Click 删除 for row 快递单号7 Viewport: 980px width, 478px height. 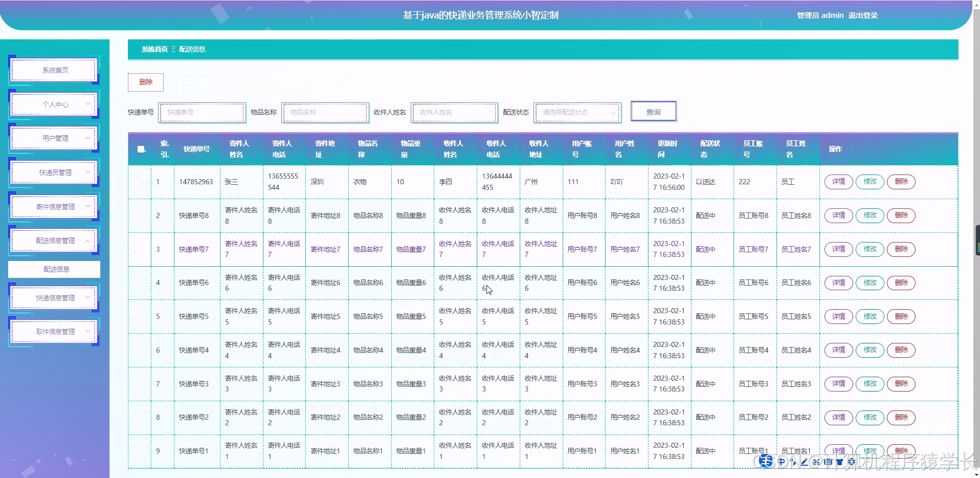(901, 249)
